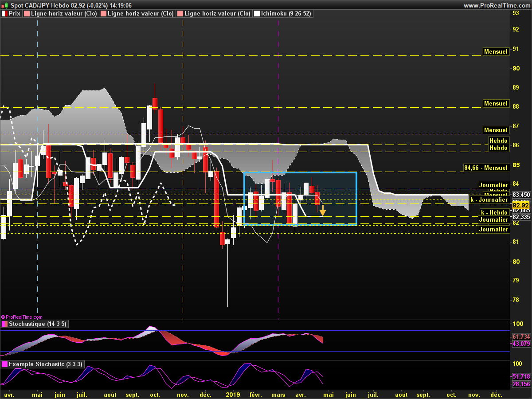The width and height of the screenshot is (532, 399).
Task: Click the 43,079 stochastic value tag
Action: [521, 344]
